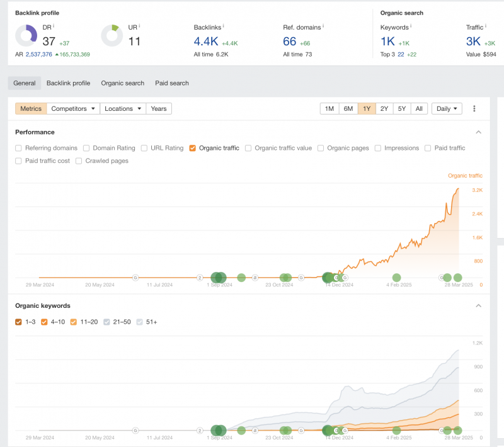Open the Daily interval dropdown
The width and height of the screenshot is (504, 447).
(447, 109)
